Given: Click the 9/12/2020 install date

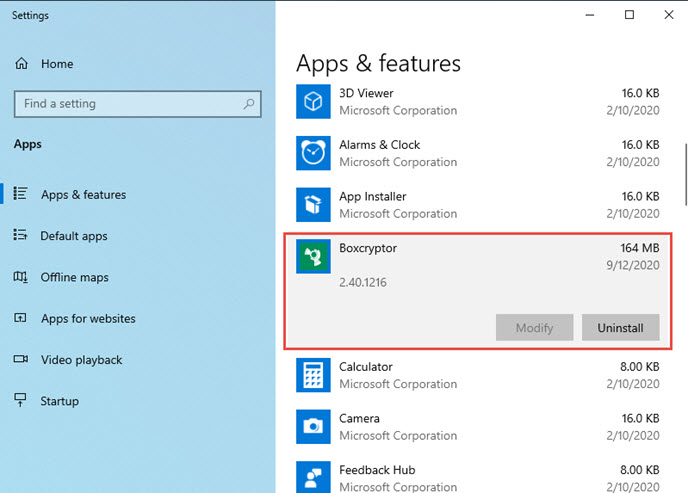Looking at the screenshot, I should (x=633, y=265).
